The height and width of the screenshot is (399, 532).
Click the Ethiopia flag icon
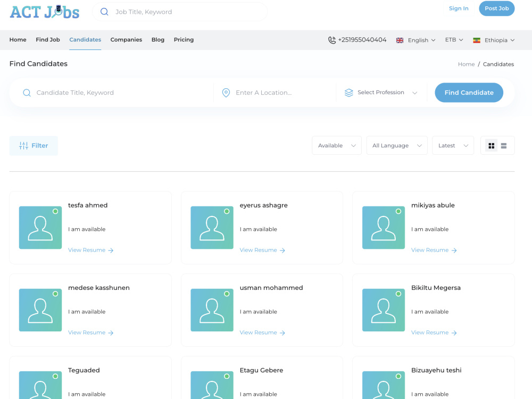click(x=477, y=40)
